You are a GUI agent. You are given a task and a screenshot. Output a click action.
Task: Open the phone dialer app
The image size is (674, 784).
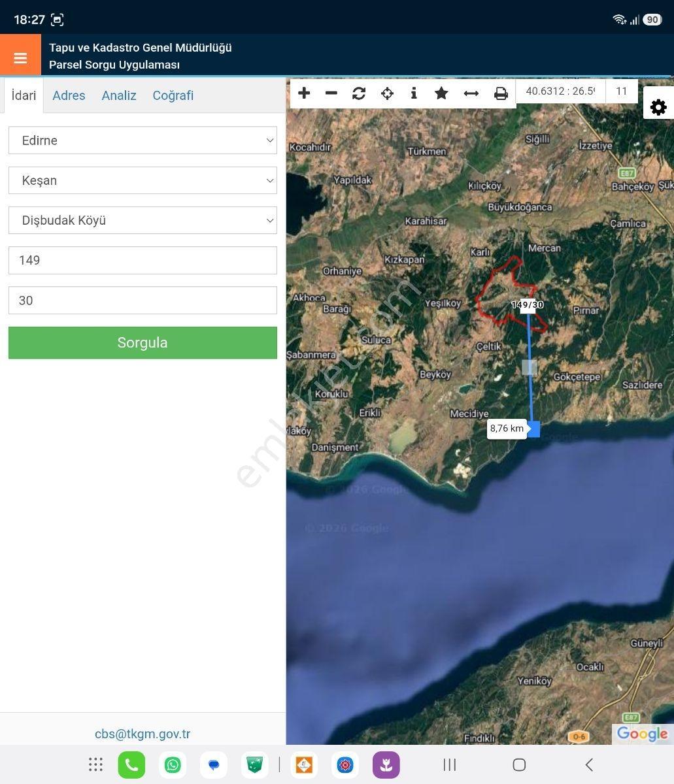click(x=131, y=764)
